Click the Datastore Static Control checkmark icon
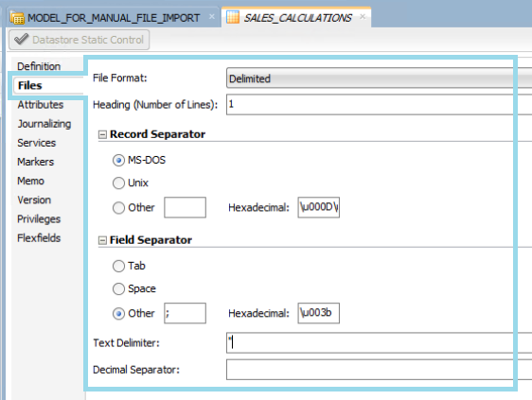This screenshot has height=400, width=532. [x=22, y=40]
